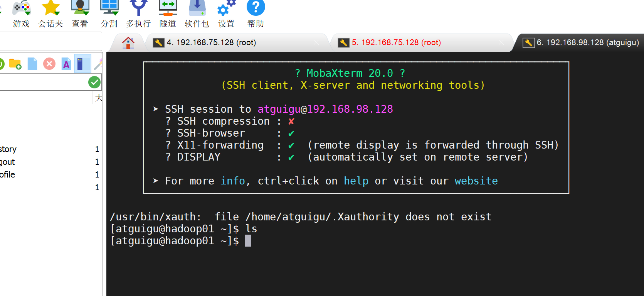Screen dimensions: 644x296
Task: Select the file row ending in 'story'
Action: coord(50,149)
